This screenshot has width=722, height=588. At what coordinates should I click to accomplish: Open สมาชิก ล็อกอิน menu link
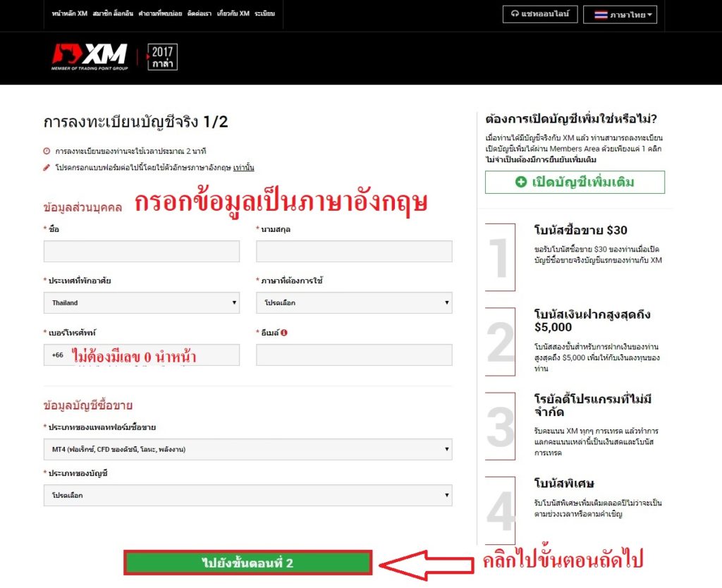(x=113, y=13)
